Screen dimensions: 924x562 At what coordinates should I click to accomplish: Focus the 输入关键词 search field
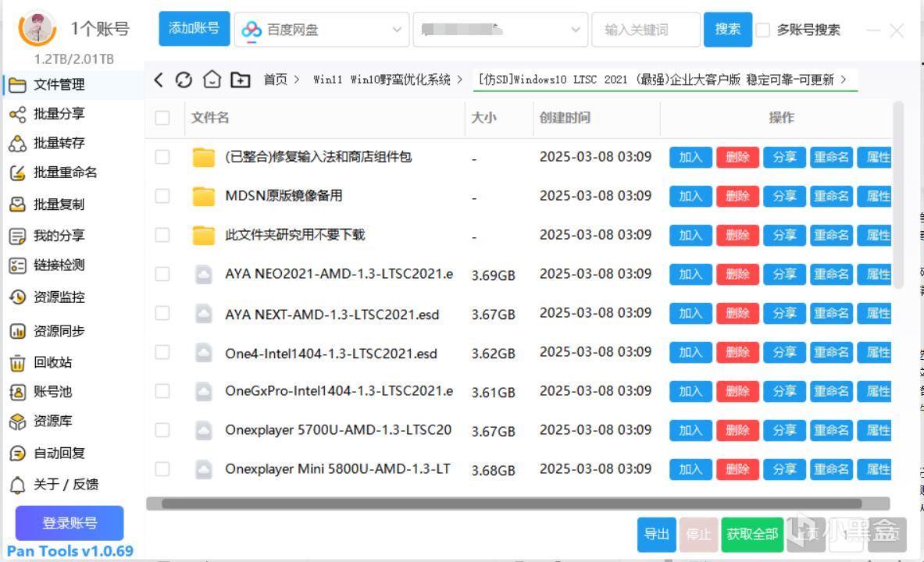pyautogui.click(x=646, y=30)
